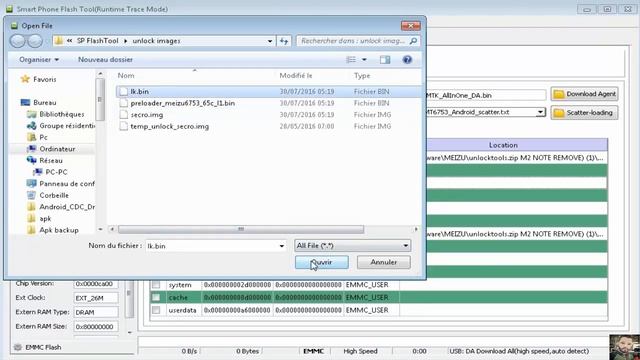Close the Open File dialog
The height and width of the screenshot is (360, 640).
(411, 26)
